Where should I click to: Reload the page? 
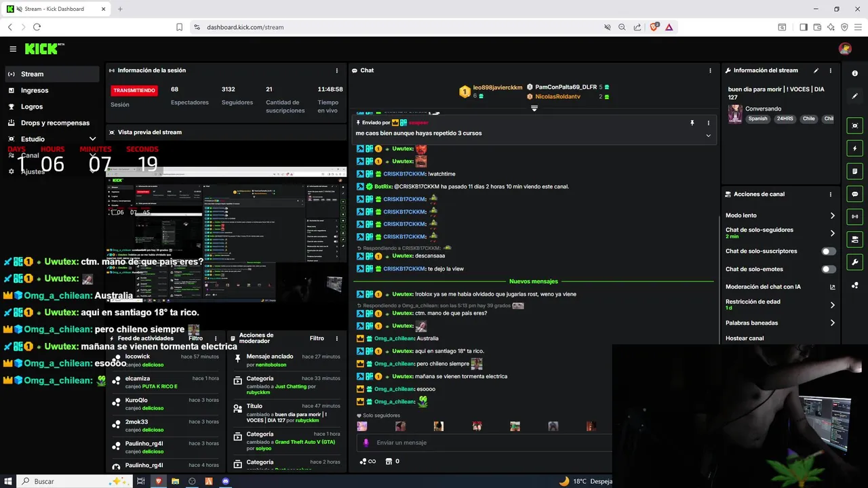point(37,27)
